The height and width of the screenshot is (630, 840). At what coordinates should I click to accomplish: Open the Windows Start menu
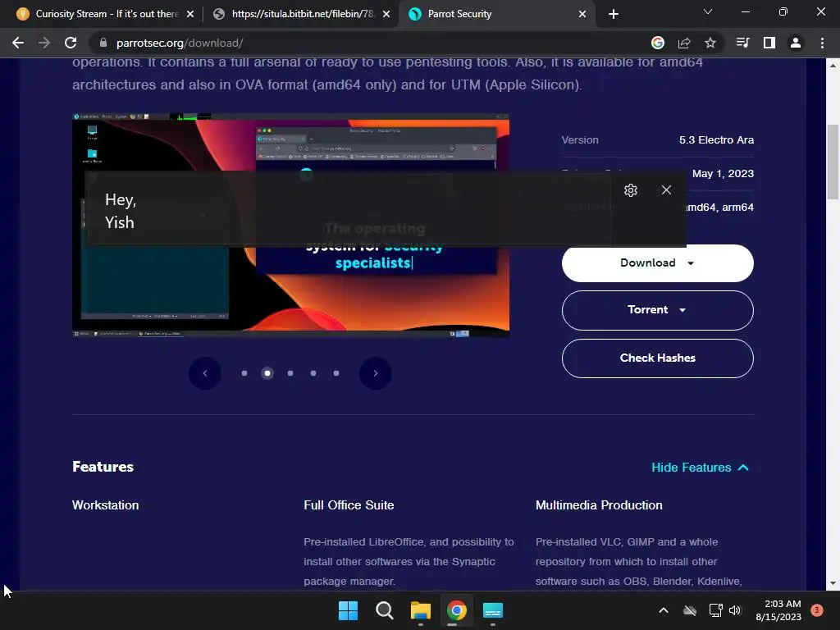click(348, 610)
